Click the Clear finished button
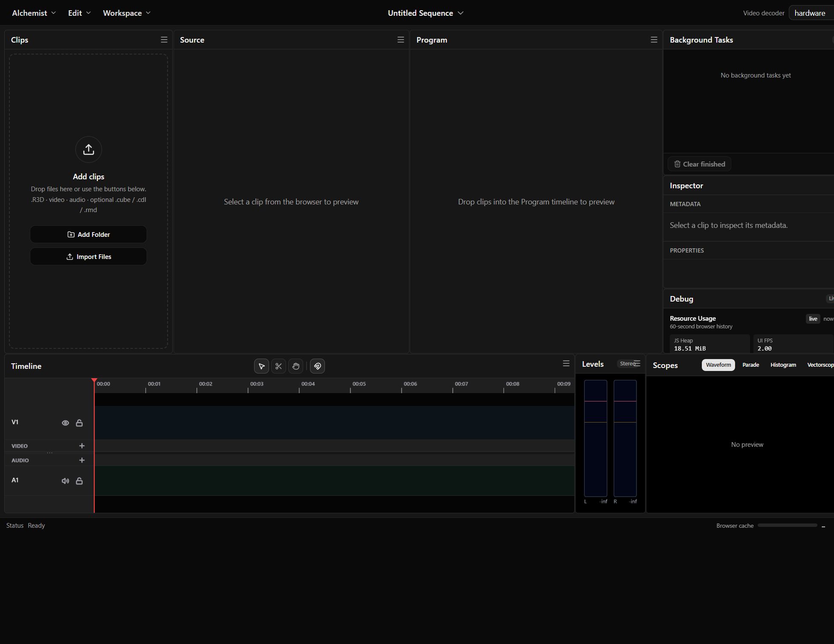 click(699, 164)
